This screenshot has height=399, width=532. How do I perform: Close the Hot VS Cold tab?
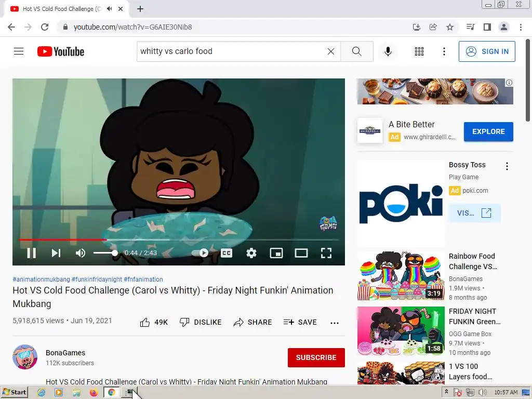(121, 9)
